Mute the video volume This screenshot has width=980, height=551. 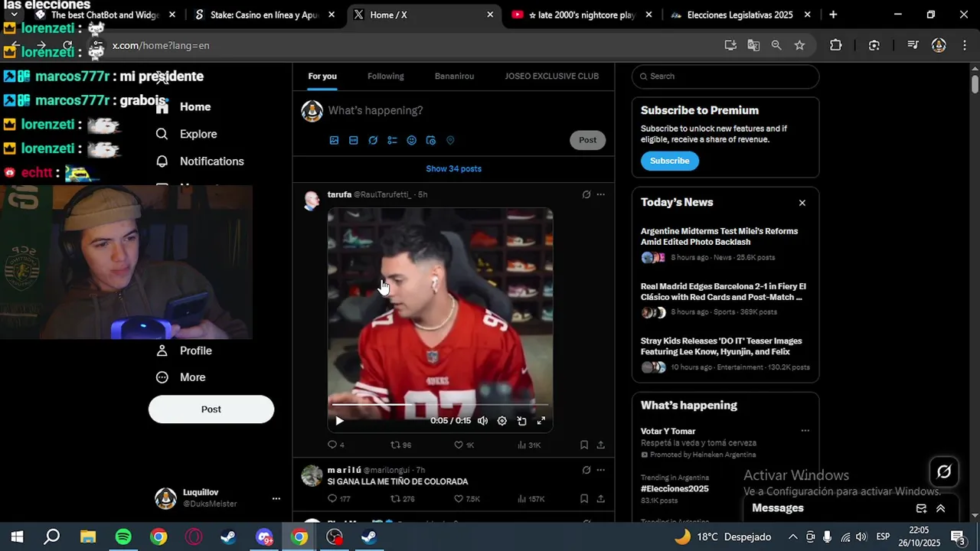click(482, 420)
